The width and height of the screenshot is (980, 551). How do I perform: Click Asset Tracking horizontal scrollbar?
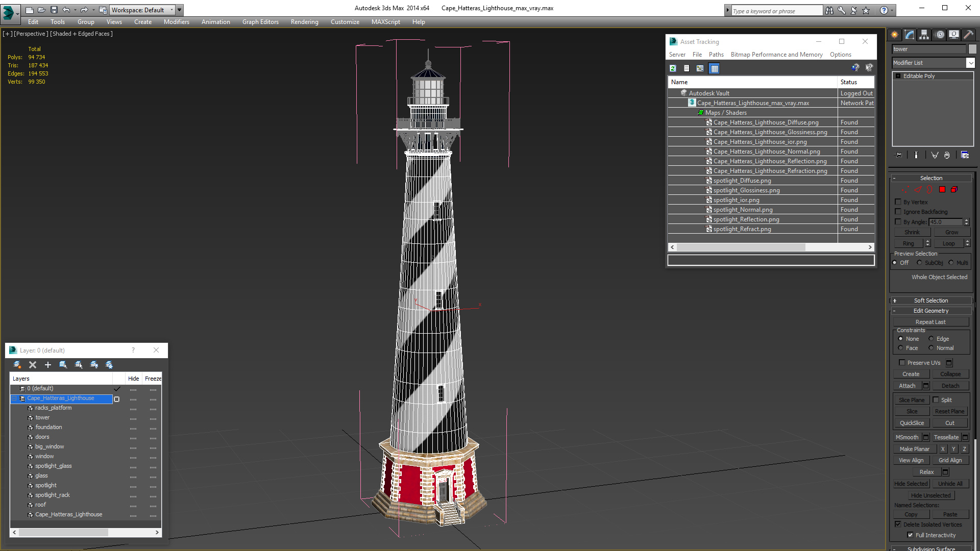pyautogui.click(x=771, y=247)
